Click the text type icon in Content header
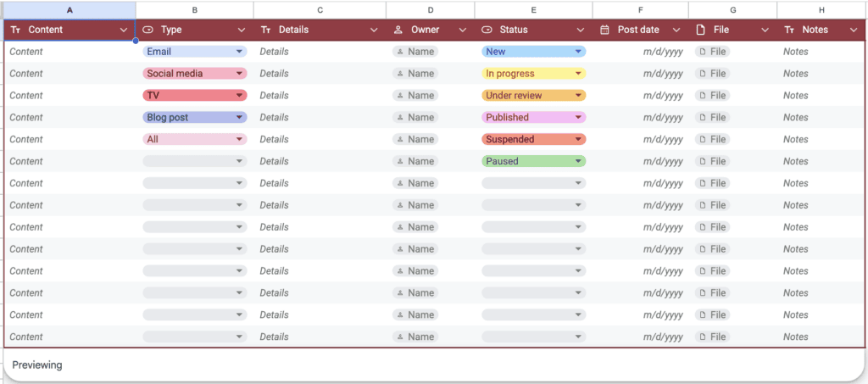The width and height of the screenshot is (868, 384). (x=15, y=30)
